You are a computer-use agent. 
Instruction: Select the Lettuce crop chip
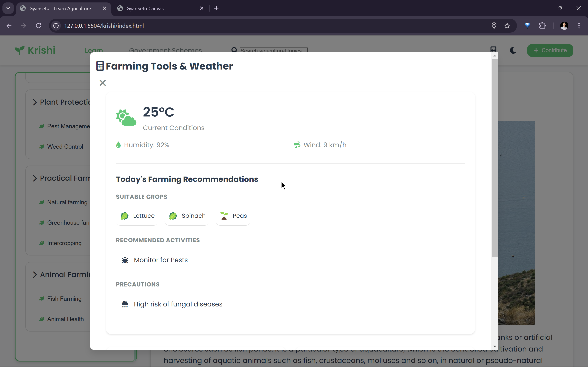click(x=137, y=216)
